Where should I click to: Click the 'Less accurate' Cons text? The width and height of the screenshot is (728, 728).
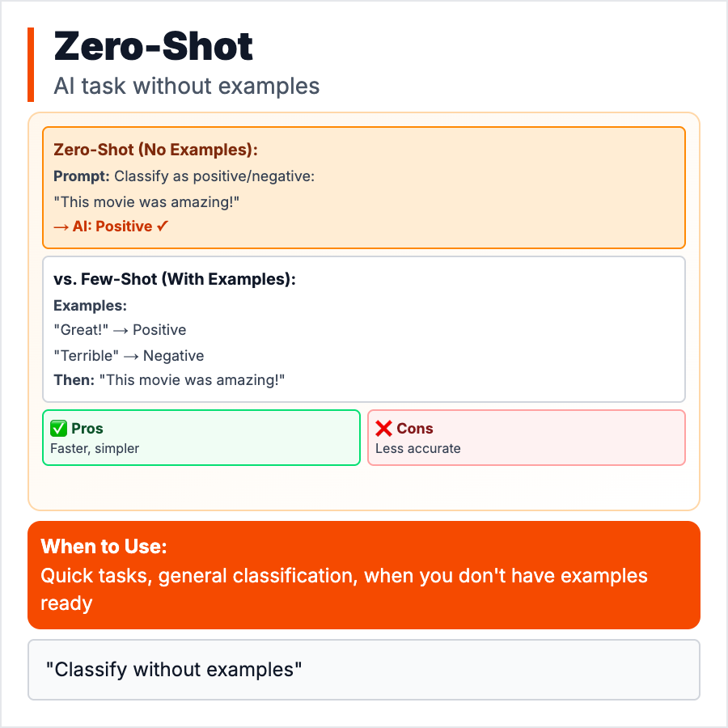pyautogui.click(x=418, y=448)
